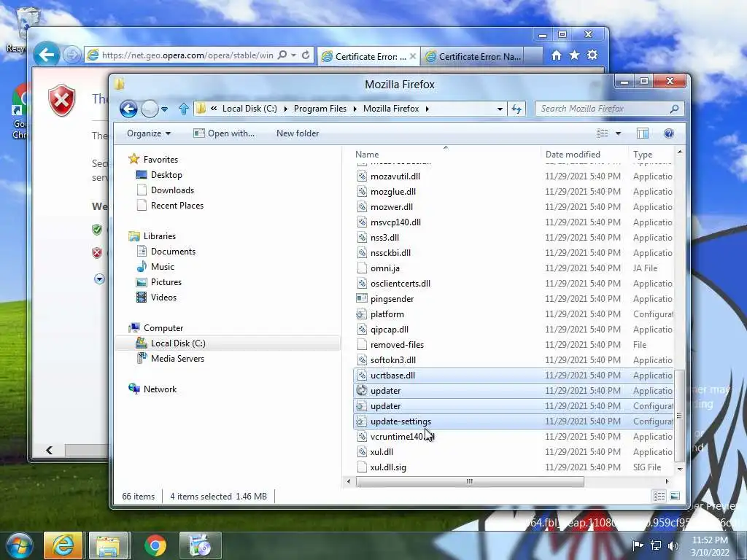Viewport: 747px width, 560px height.
Task: Select the mozavutil.dll file
Action: (395, 176)
